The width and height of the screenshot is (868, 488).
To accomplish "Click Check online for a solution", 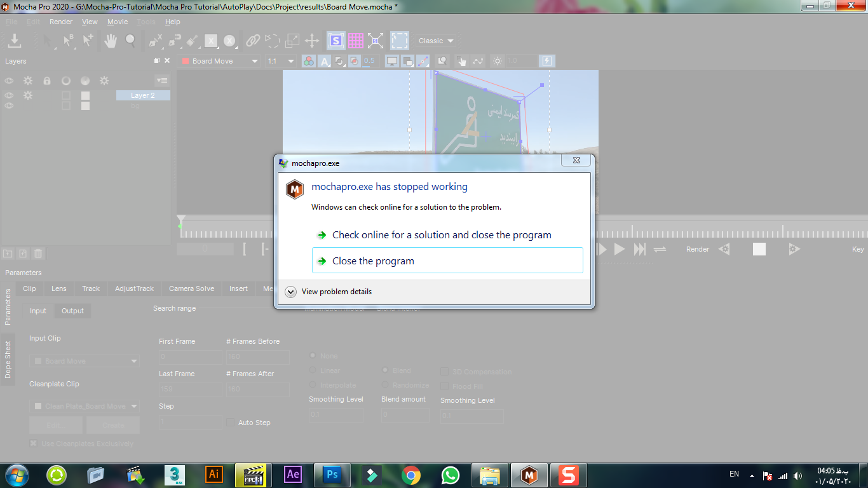I will coord(447,234).
